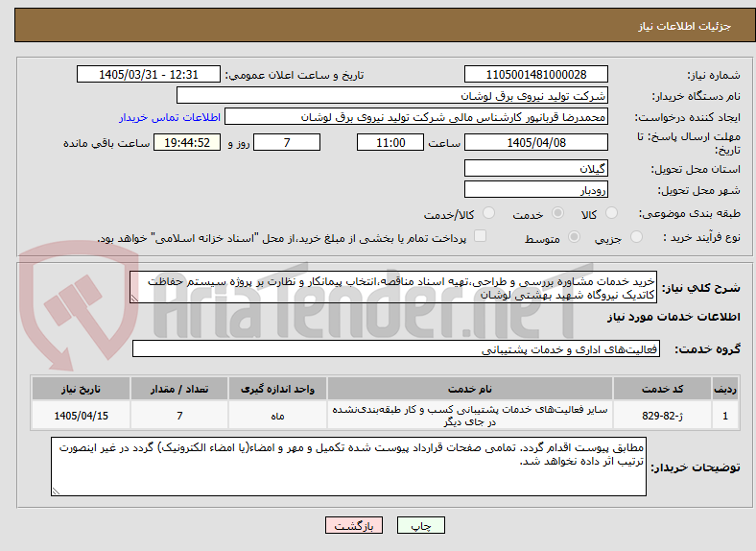756x551 pixels.
Task: Click the service code cell ژ-82-829
Action: (662, 415)
